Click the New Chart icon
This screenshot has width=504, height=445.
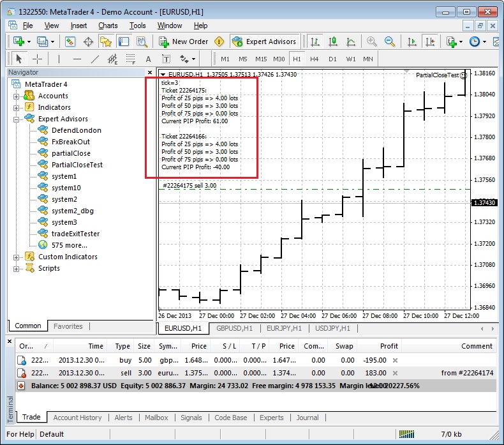tap(19, 41)
